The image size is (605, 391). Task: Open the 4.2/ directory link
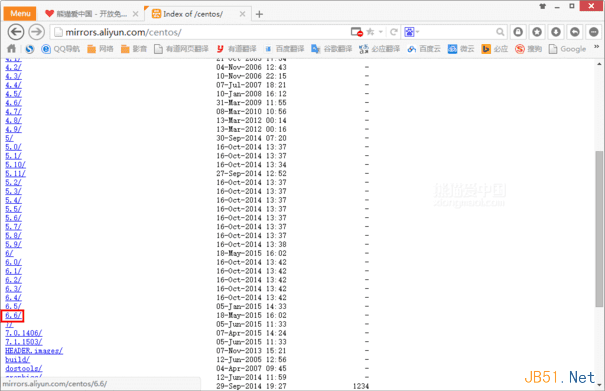coord(13,67)
